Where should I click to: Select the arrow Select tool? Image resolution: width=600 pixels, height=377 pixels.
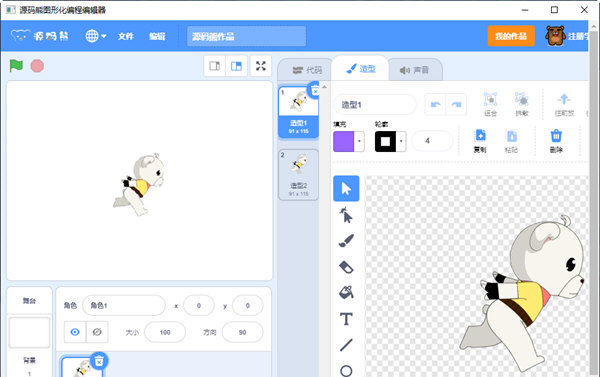tap(346, 189)
